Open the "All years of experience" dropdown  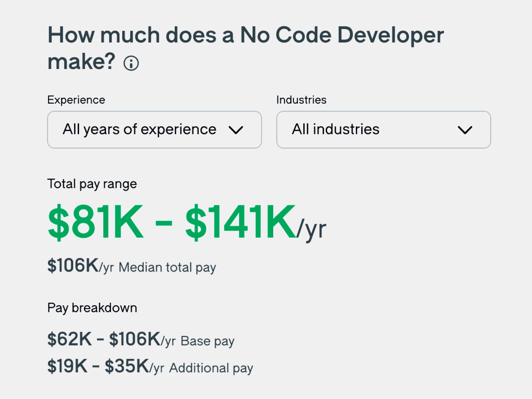click(140, 130)
